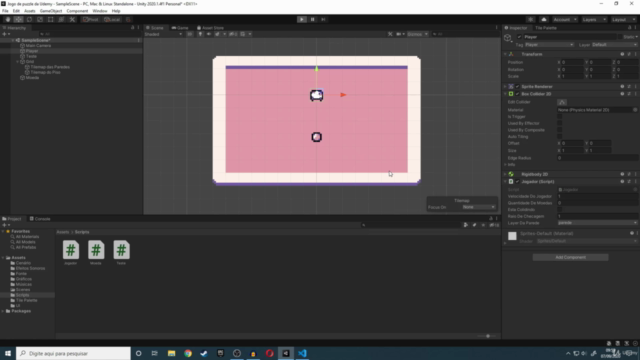This screenshot has height=360, width=640.
Task: Enable the Auto Tiling checkbox
Action: coord(560,137)
